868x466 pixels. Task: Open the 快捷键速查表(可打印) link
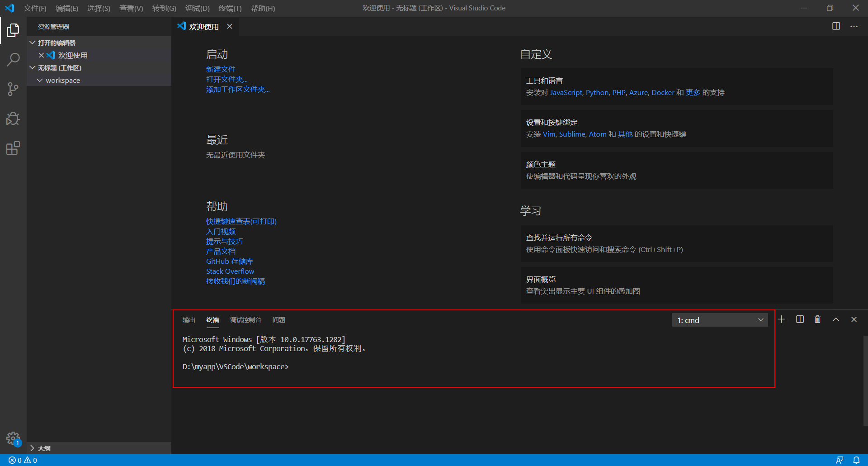coord(241,221)
